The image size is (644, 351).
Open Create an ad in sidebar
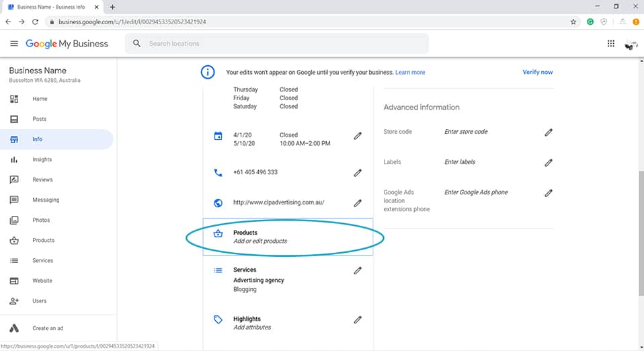[56, 328]
